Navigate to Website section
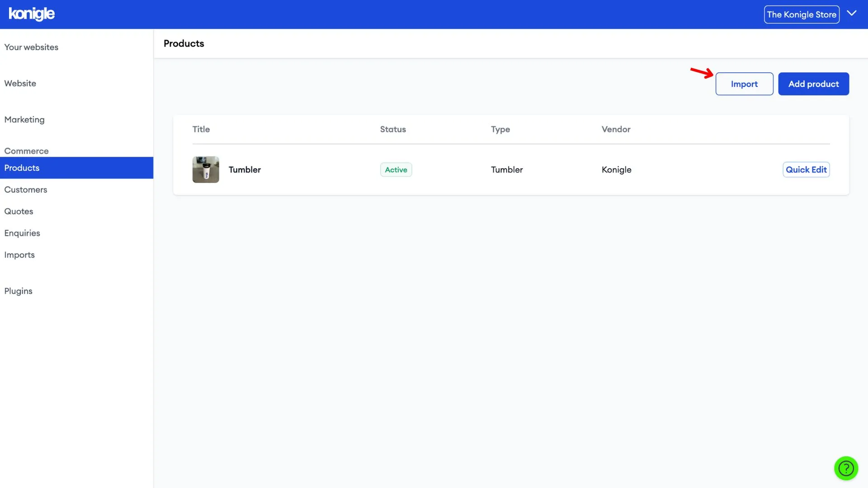Image resolution: width=868 pixels, height=488 pixels. (x=20, y=84)
